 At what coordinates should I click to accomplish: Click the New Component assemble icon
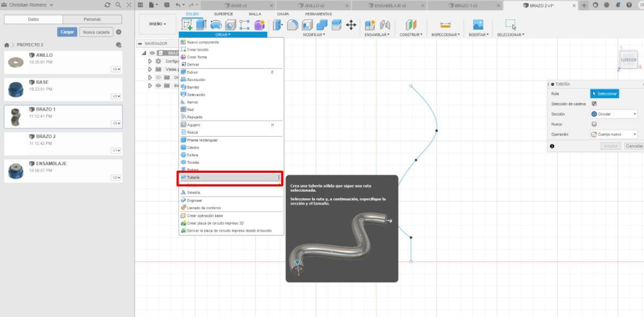click(370, 25)
